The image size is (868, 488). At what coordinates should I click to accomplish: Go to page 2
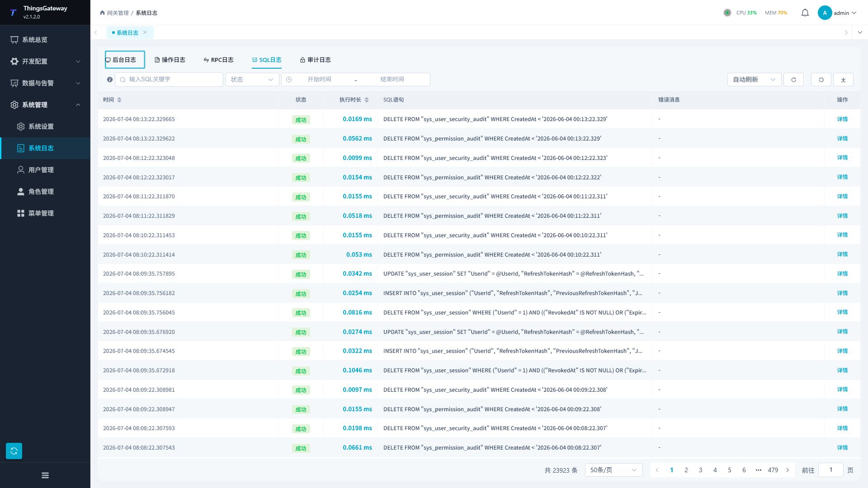pyautogui.click(x=686, y=470)
